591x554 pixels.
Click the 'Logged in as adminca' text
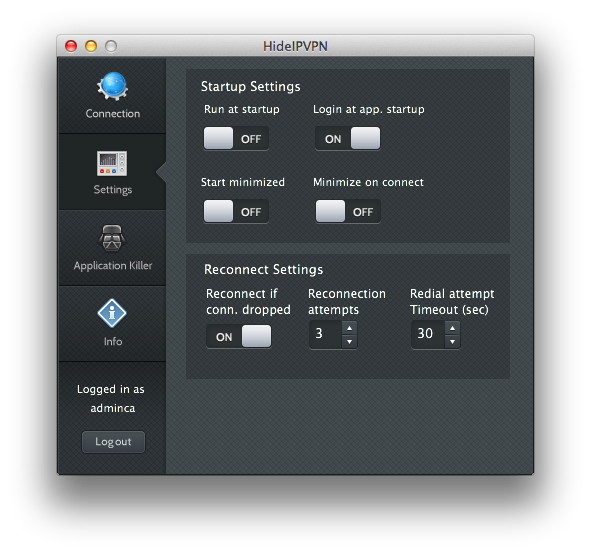(111, 398)
